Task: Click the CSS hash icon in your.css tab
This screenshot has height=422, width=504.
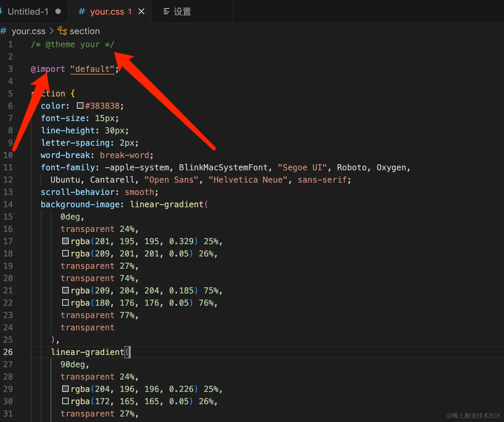Action: pos(82,12)
